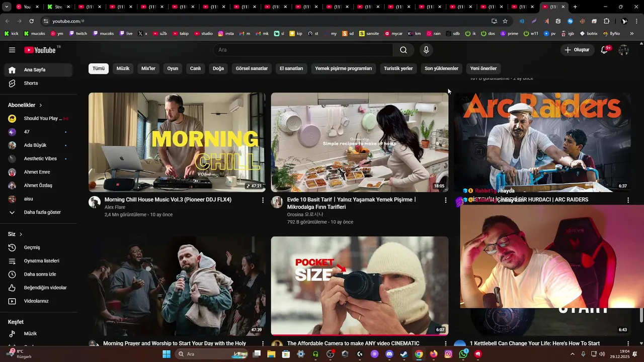Select the Canlı filter chip

(195, 68)
